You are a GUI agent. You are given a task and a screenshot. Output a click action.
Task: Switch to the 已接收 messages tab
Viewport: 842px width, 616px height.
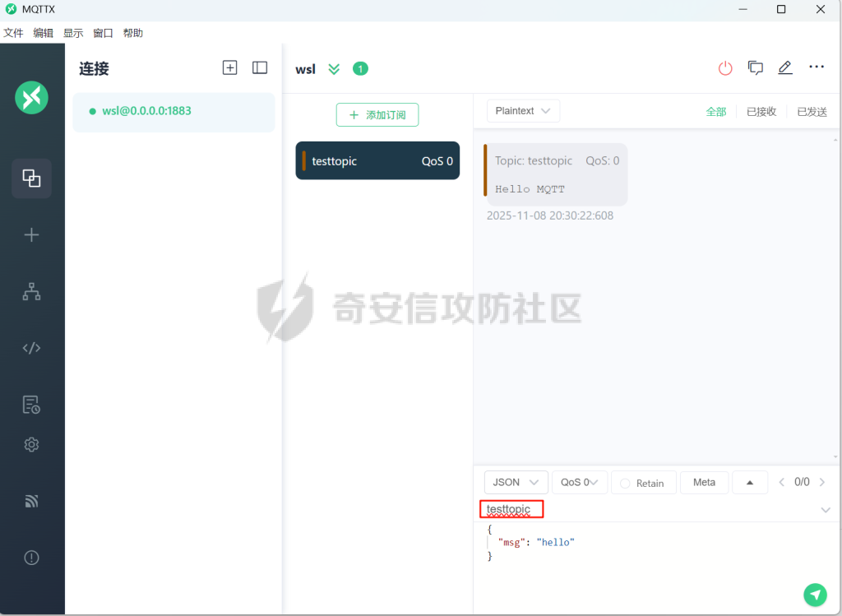click(x=761, y=112)
